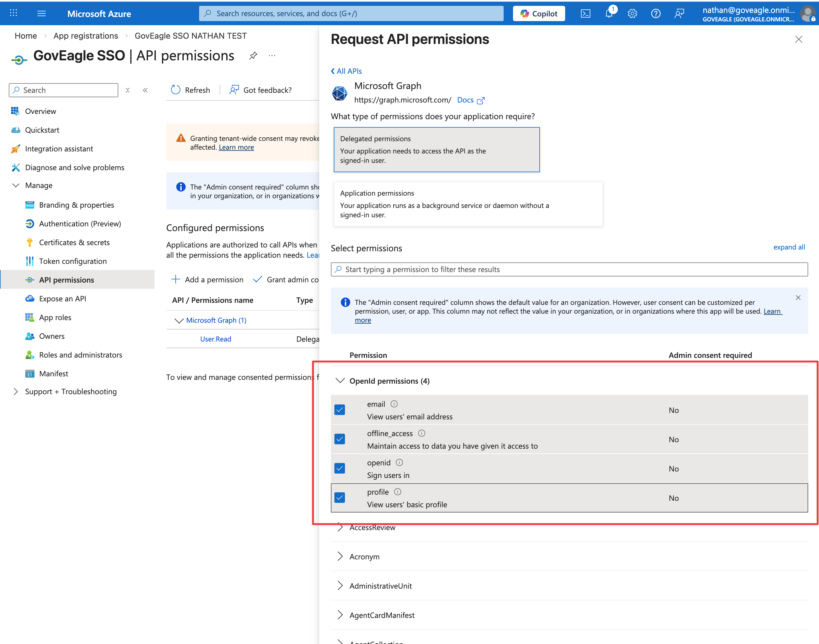Viewport: 819px width, 644px height.
Task: Open the Azure app launcher grid
Action: click(x=13, y=13)
